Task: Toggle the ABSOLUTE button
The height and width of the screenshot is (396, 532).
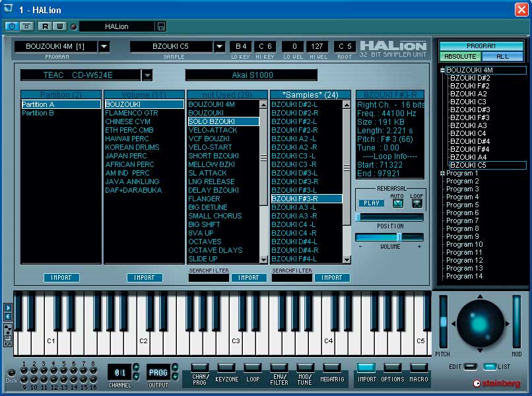Action: [x=460, y=57]
